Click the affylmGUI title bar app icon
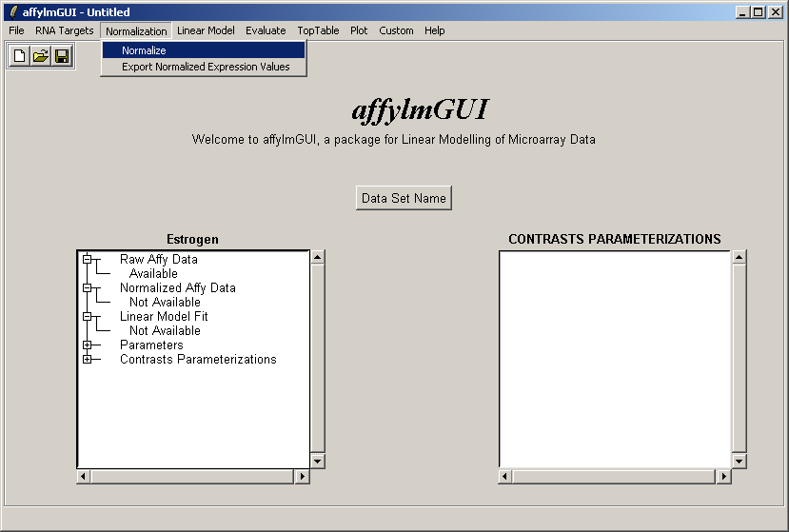This screenshot has height=532, width=789. click(x=12, y=11)
